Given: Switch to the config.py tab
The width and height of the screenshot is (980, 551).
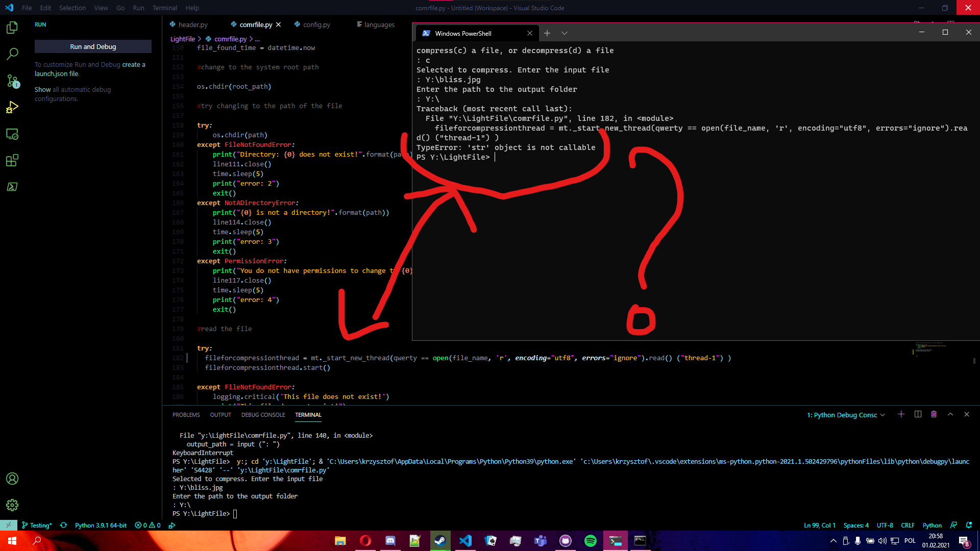Looking at the screenshot, I should click(x=316, y=24).
